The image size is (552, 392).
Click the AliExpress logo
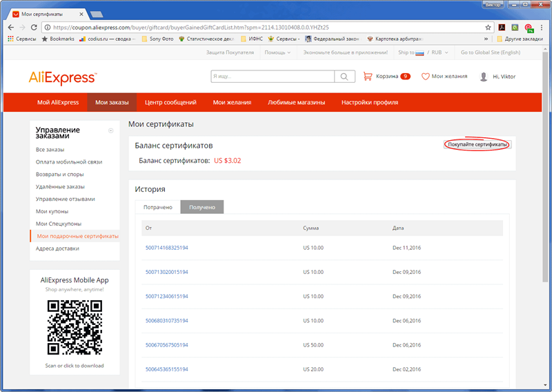pos(62,77)
